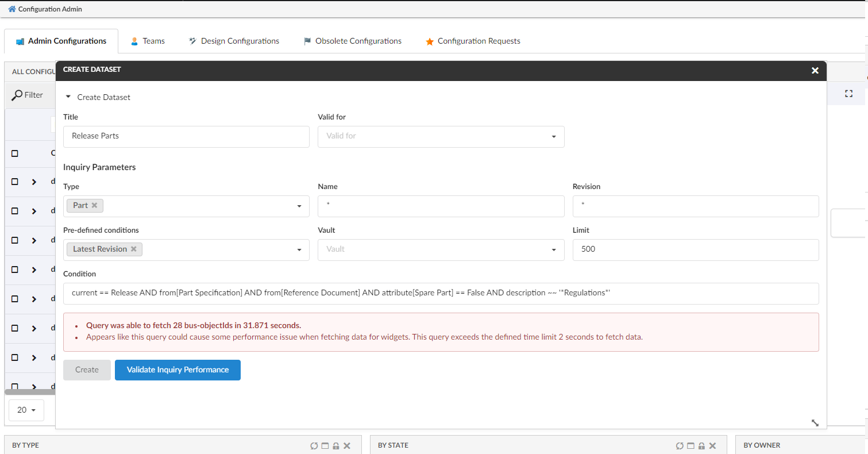Click the fullscreen expand icon
This screenshot has width=868, height=454.
(848, 94)
